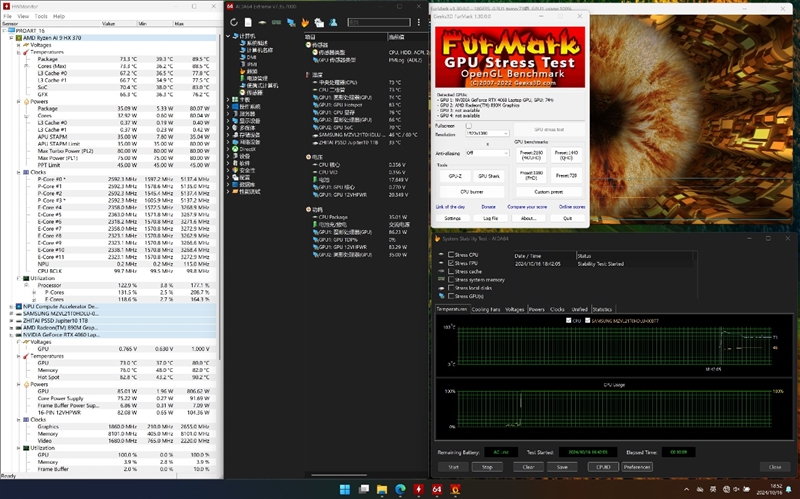Click the AIDA64 search input field
Screen dimensions: 800x499
(x=379, y=22)
